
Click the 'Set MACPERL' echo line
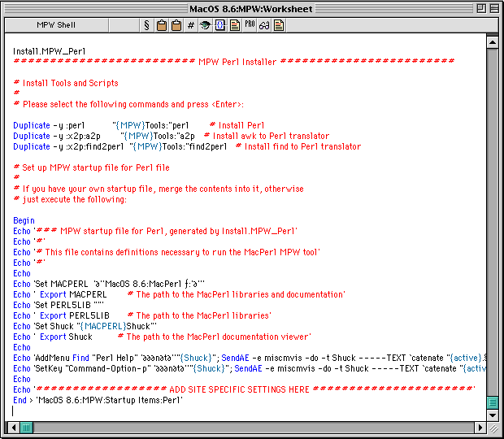click(x=109, y=284)
